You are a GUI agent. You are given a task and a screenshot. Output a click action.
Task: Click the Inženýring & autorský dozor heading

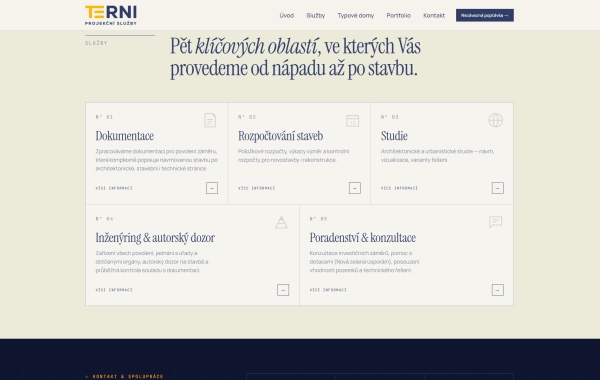[x=155, y=238]
